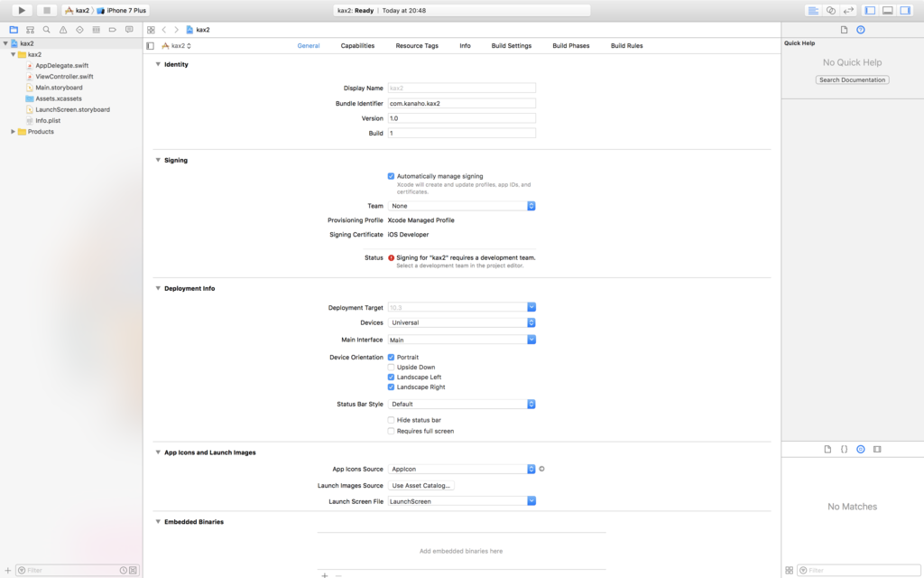This screenshot has width=924, height=578.
Task: Disable Landscape Left orientation
Action: coord(391,377)
